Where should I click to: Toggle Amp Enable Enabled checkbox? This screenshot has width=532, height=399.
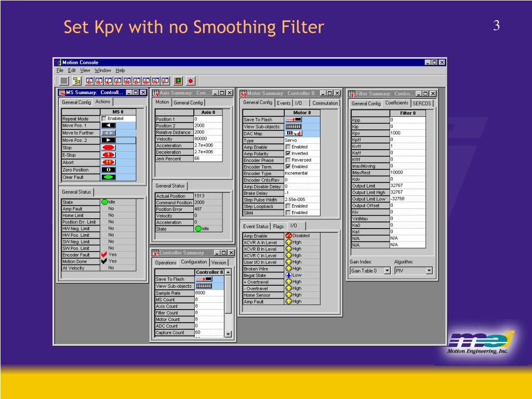tap(288, 147)
